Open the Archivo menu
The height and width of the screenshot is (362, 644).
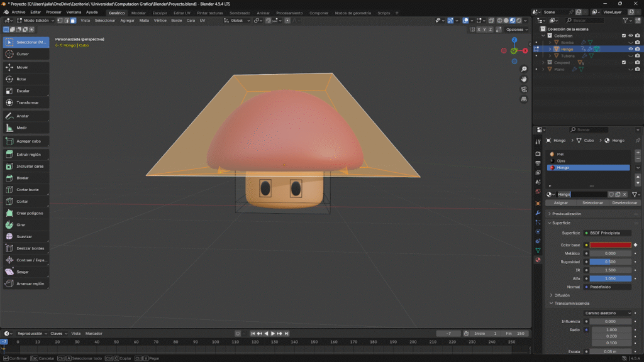pos(19,12)
